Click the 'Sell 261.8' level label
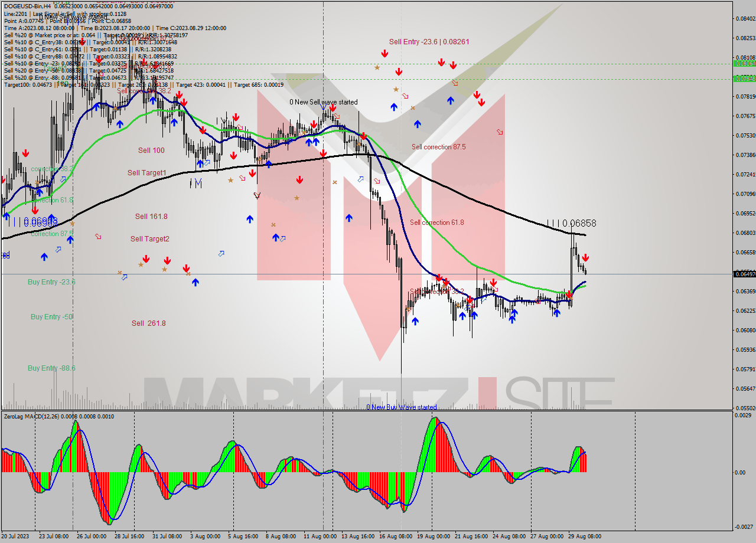Screen dimensions: 756x543 click(148, 323)
